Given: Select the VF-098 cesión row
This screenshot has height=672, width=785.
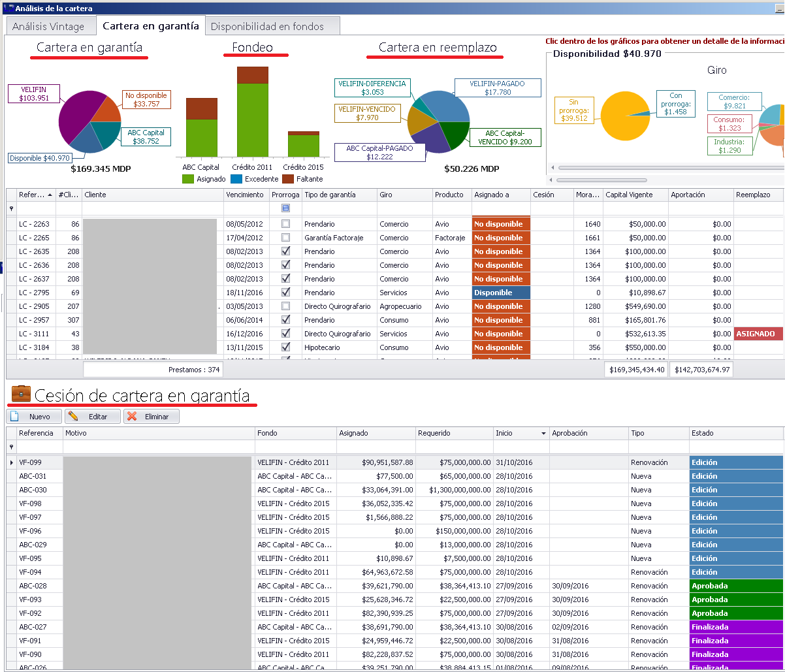Looking at the screenshot, I should click(x=394, y=504).
